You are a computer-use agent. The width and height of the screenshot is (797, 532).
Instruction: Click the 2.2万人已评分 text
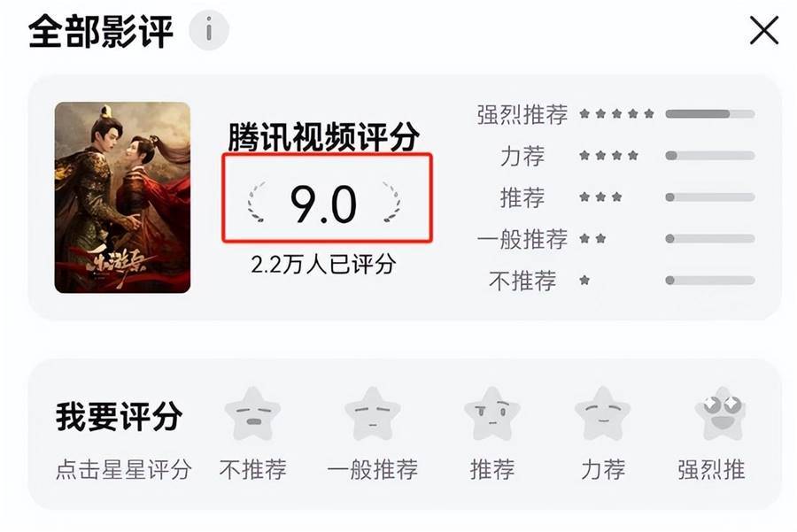click(x=323, y=264)
